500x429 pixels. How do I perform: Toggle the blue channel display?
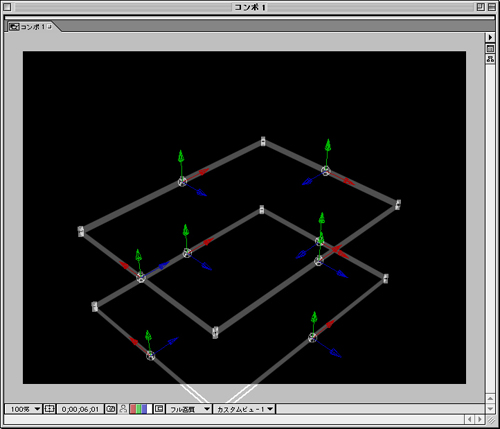click(144, 409)
